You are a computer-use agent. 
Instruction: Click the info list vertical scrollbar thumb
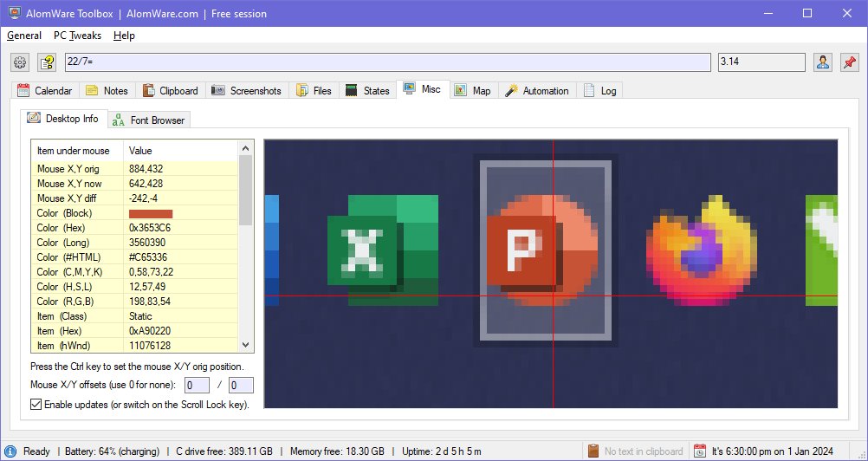(246, 190)
